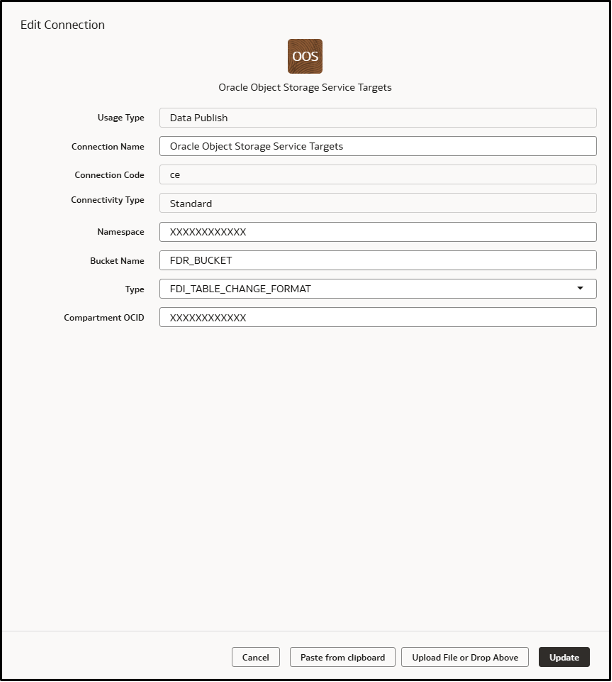Screen dimensions: 612x682
Task: Click the Usage Type label
Action: point(120,118)
